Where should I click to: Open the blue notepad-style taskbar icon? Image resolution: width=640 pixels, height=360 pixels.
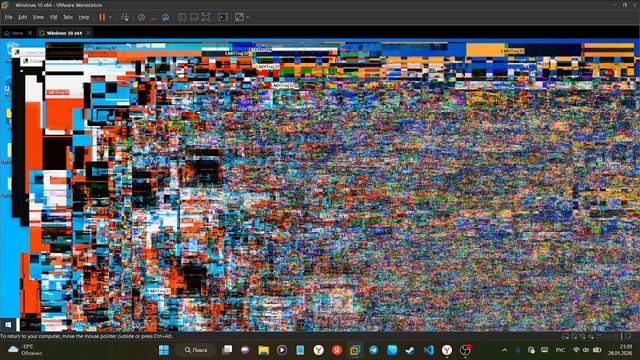pyautogui.click(x=300, y=350)
